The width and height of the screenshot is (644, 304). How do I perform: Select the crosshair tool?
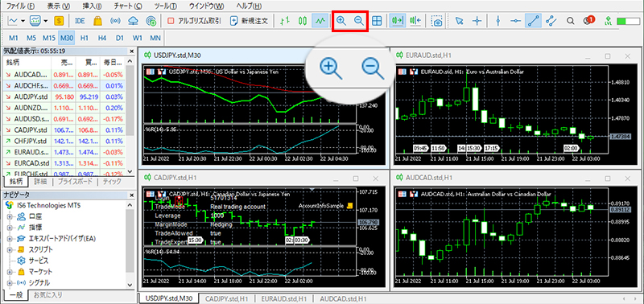[x=477, y=21]
